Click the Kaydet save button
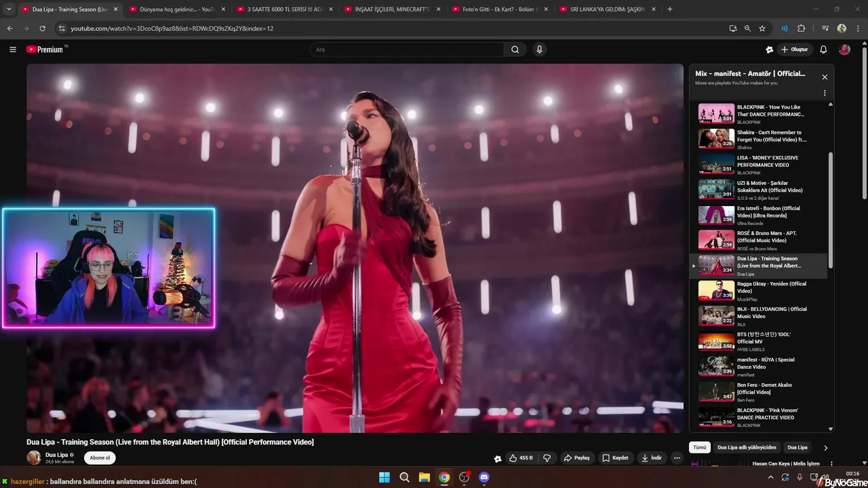Viewport: 868px width, 488px height. [x=615, y=458]
